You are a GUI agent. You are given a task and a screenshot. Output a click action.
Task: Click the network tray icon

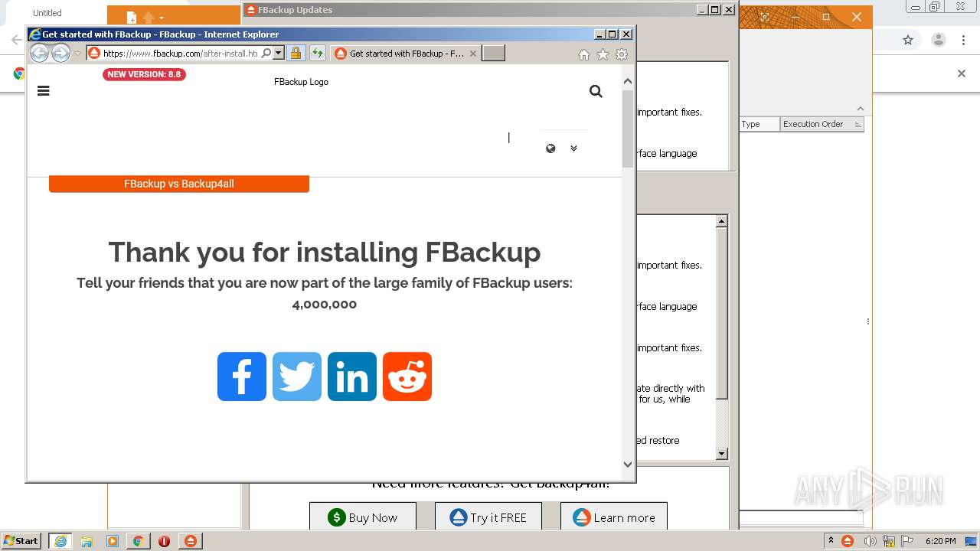coord(889,541)
